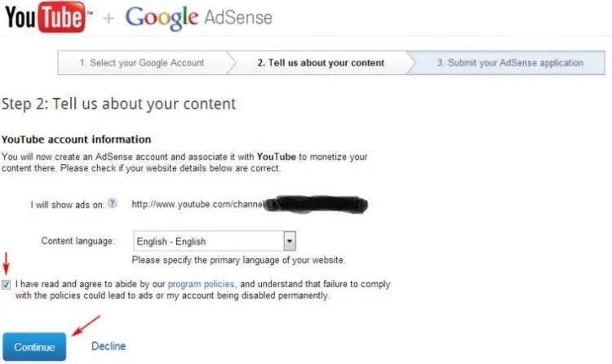Click the Content language label
612x364 pixels.
point(78,241)
